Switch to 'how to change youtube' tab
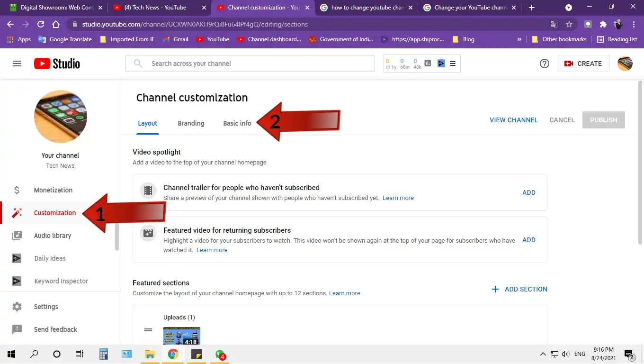 [366, 8]
